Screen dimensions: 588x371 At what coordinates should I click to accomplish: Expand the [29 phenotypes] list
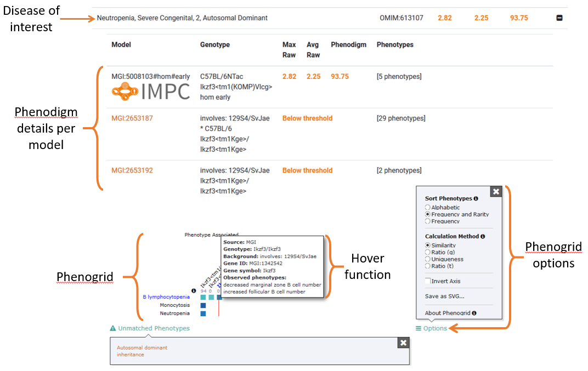click(x=401, y=118)
